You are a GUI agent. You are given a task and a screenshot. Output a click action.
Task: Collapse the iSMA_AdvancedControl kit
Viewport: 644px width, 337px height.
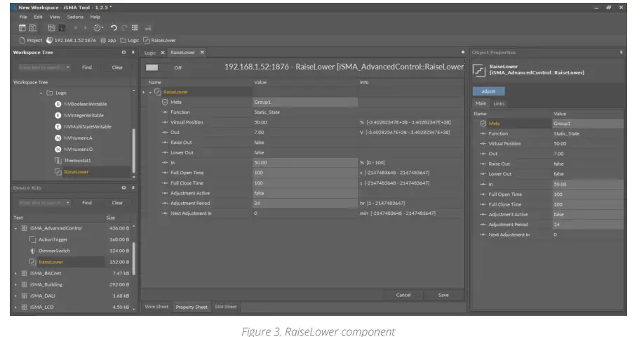(x=15, y=228)
